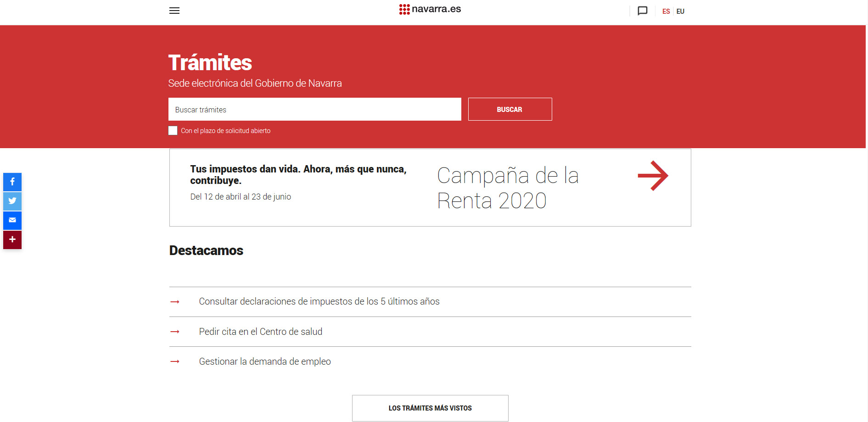Screen dimensions: 868x422
Task: Open the hamburger menu
Action: point(174,11)
